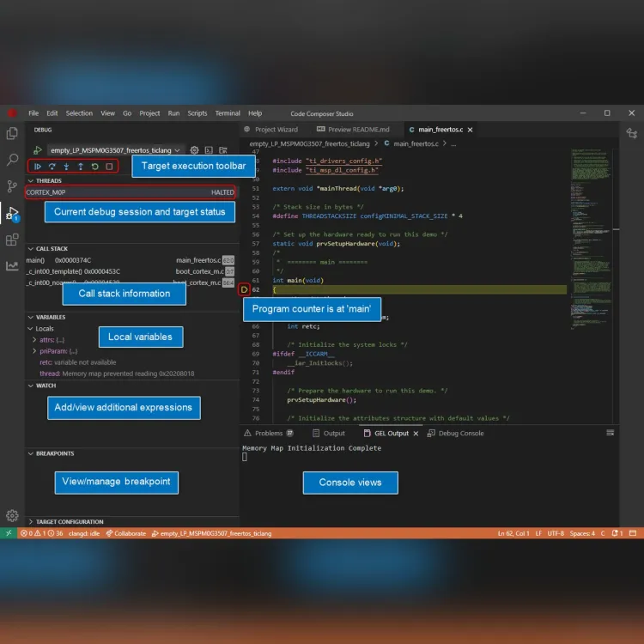Expand the TARGET CONFIGURATION section
The image size is (644, 644).
31,521
